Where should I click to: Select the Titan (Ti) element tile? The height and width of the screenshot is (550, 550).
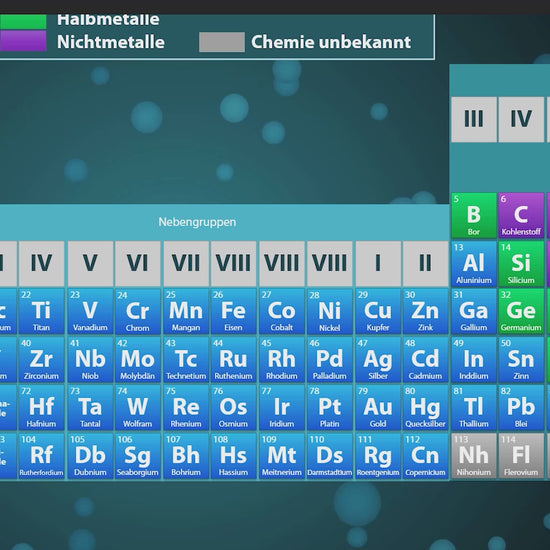coord(41,311)
